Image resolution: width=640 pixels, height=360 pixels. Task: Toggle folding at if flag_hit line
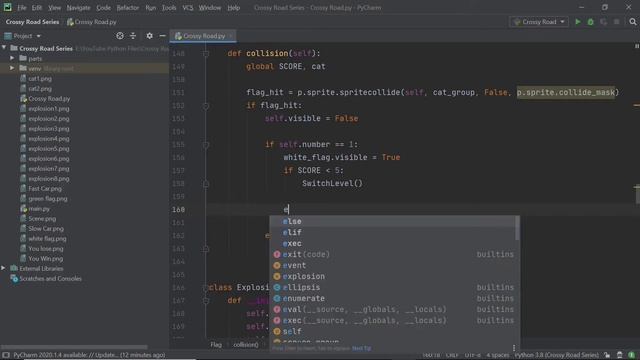point(206,106)
